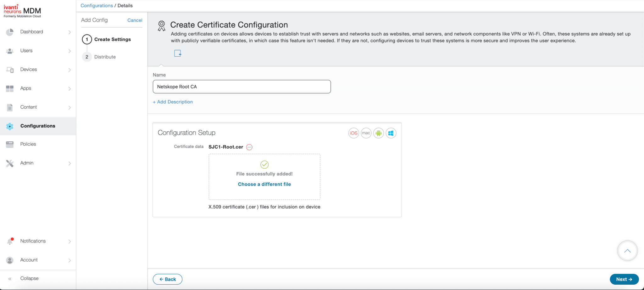The height and width of the screenshot is (290, 644).
Task: Open the Dashboard section
Action: (31, 32)
